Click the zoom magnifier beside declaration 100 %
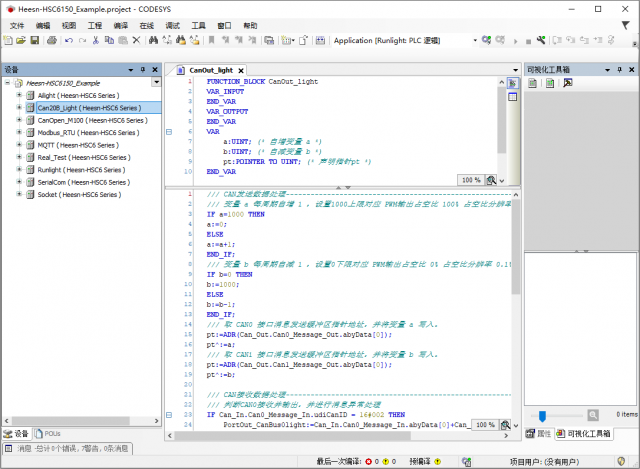This screenshot has width=640, height=469. 491,180
